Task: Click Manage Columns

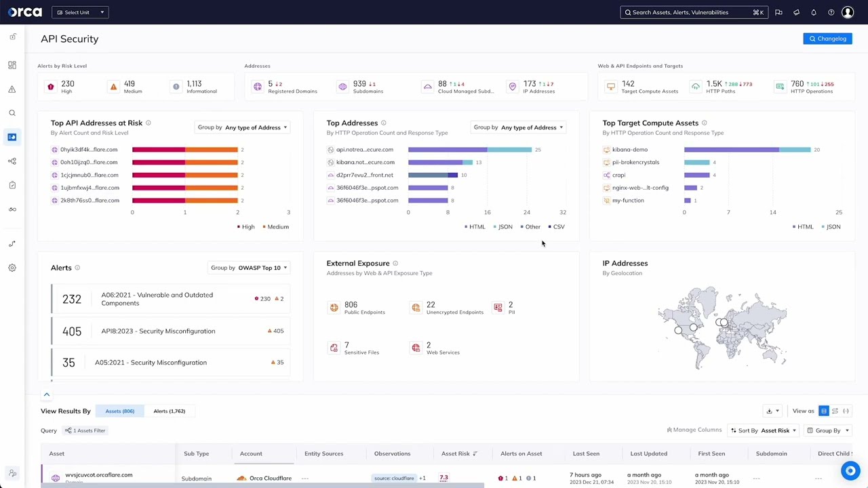Action: click(694, 430)
